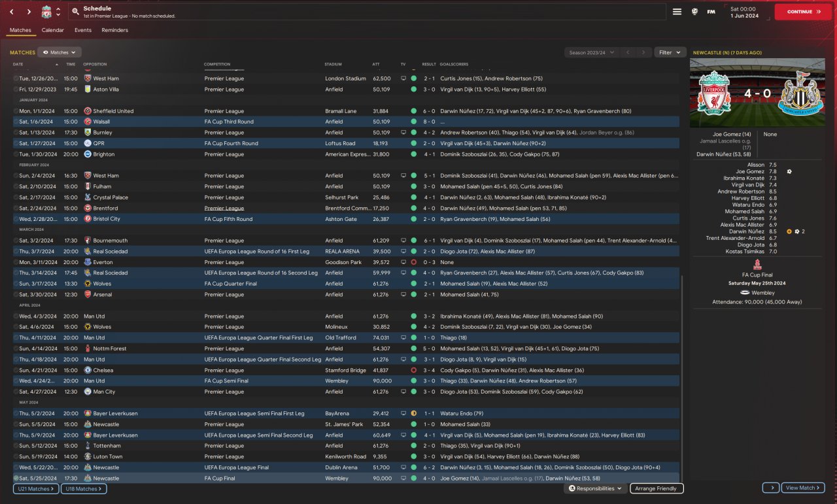Go to the next season with the right arrow

pyautogui.click(x=644, y=52)
